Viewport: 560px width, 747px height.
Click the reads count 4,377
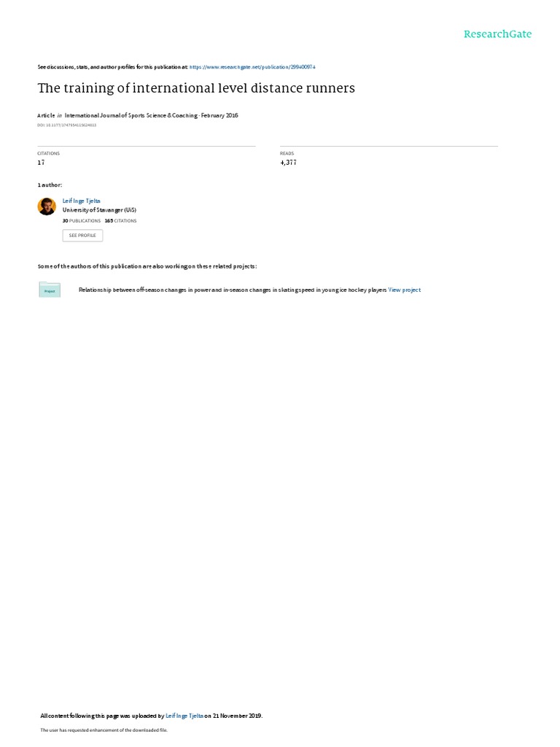point(288,163)
